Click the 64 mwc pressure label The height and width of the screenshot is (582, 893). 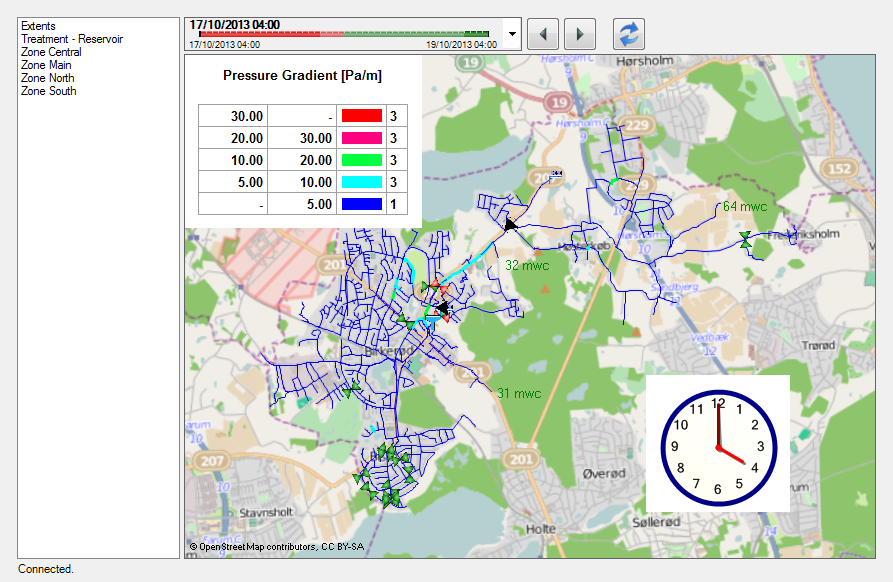[745, 207]
